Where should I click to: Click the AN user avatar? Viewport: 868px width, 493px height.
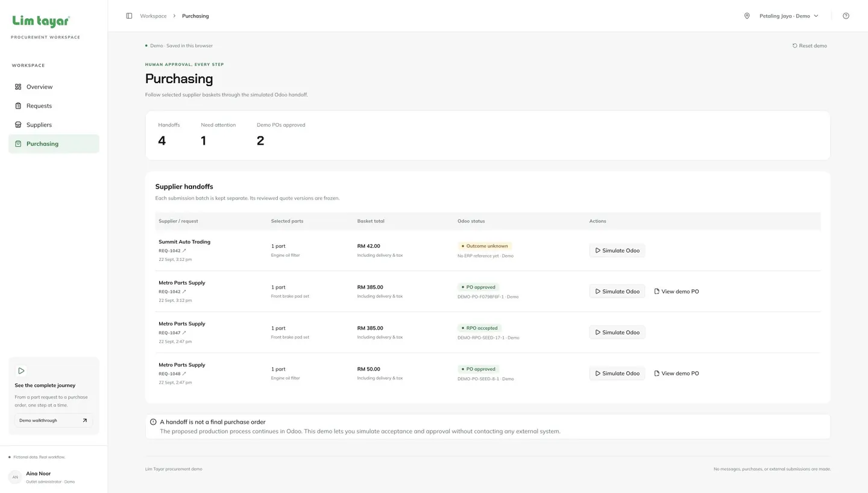click(x=15, y=477)
